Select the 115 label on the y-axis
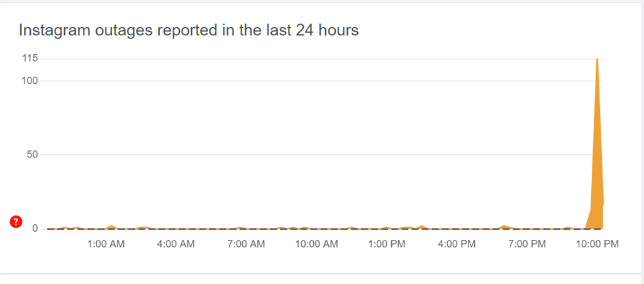 [30, 59]
